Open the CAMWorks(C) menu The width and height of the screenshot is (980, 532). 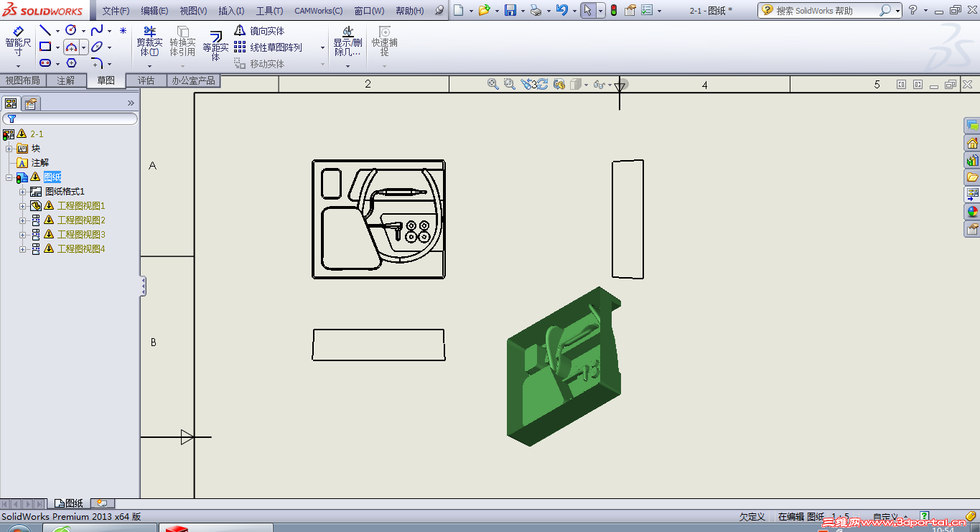[318, 11]
